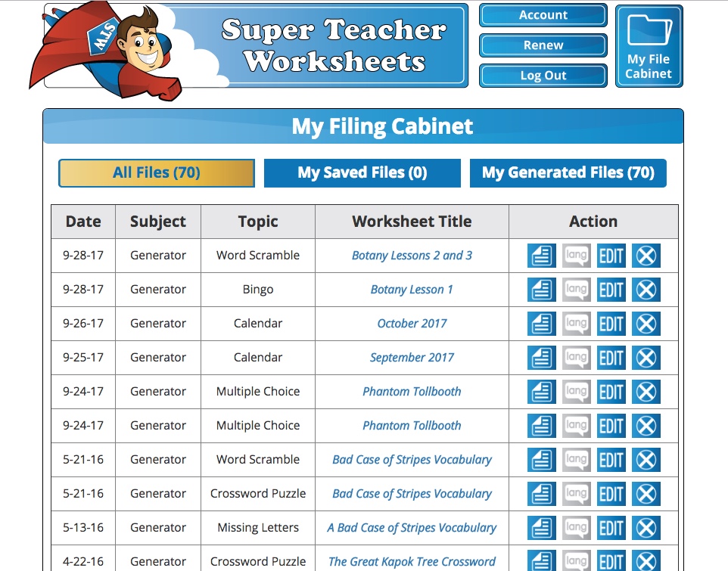Click the 9-26-17 date cell
Screen dimensions: 728x571
point(83,323)
